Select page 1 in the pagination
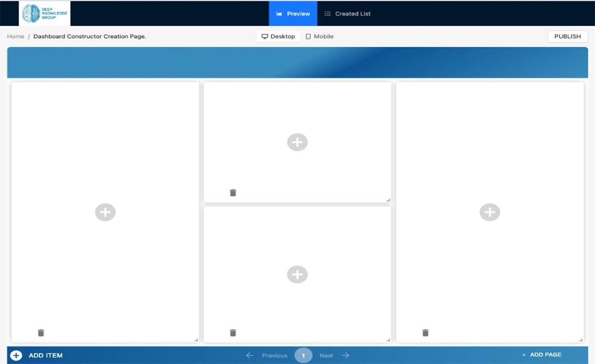Screen dimensions: 595x364 coord(303,355)
